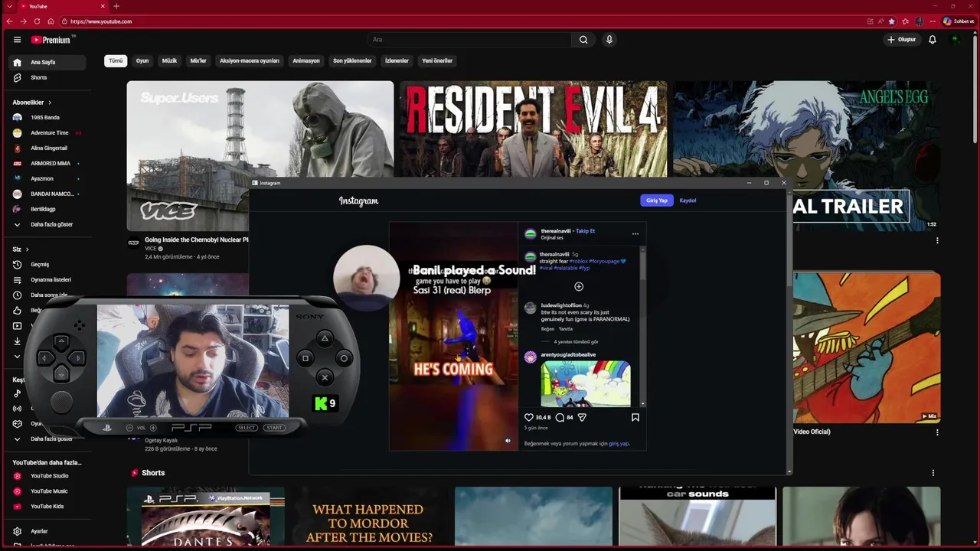Close the YouTube browser tab
Viewport: 980px width, 551px height.
pyautogui.click(x=103, y=6)
